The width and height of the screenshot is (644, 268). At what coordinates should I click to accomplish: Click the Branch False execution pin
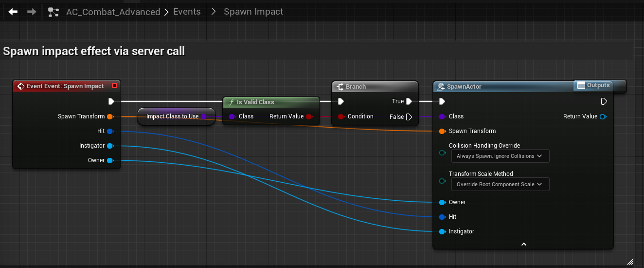click(409, 116)
